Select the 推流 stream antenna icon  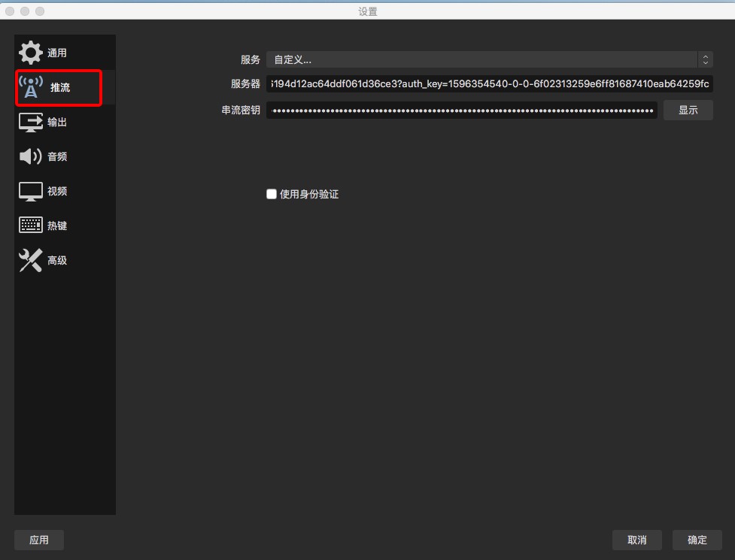coord(31,87)
